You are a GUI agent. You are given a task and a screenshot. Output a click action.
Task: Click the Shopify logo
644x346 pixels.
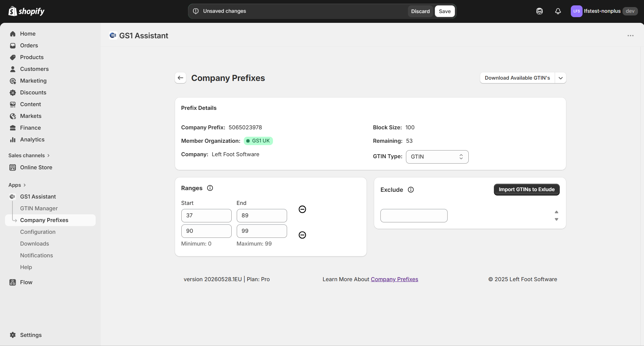tap(27, 11)
